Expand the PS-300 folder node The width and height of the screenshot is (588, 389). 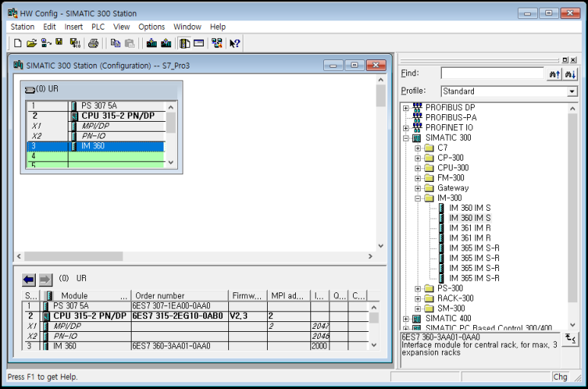(418, 289)
